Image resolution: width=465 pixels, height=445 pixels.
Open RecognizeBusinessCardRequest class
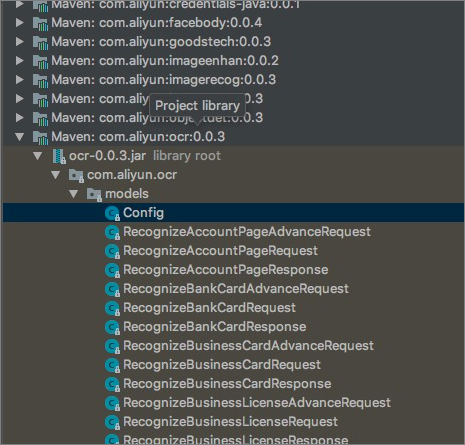pyautogui.click(x=222, y=365)
